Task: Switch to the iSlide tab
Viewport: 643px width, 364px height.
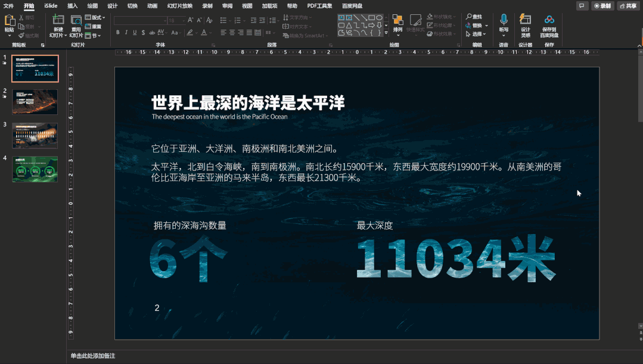Action: pyautogui.click(x=51, y=6)
